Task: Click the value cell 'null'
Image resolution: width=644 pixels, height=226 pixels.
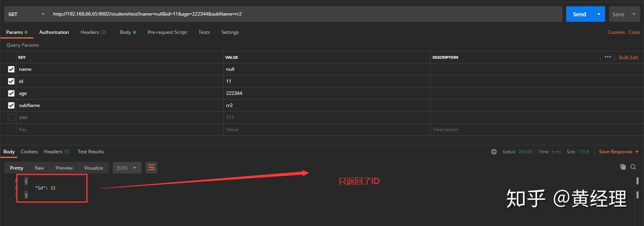Action: tap(327, 69)
